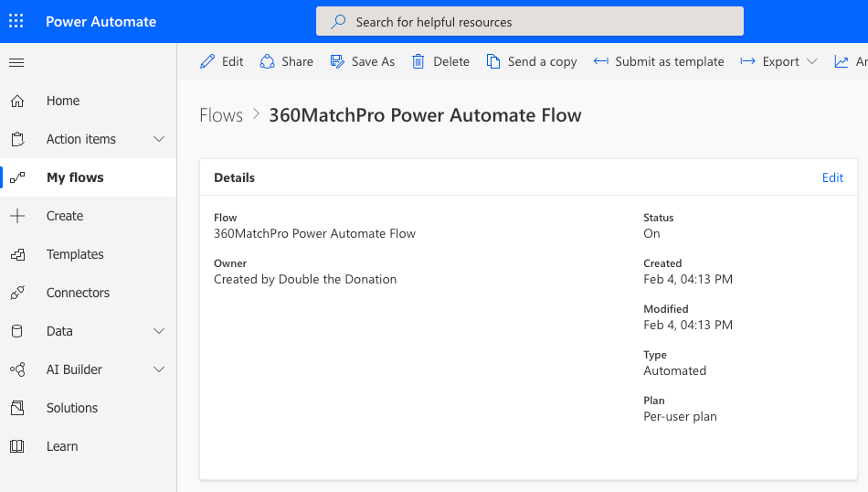Collapse the left navigation hamburger menu
The image size is (868, 492).
pos(16,62)
